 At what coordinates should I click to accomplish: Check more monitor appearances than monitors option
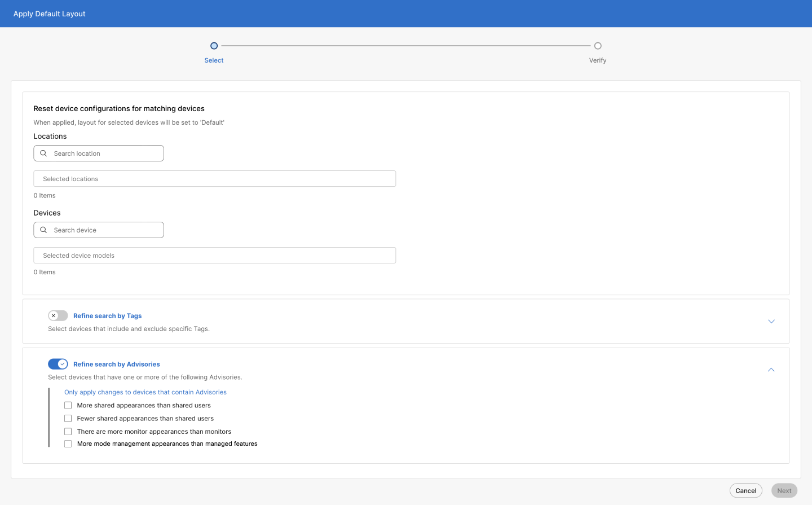[68, 432]
